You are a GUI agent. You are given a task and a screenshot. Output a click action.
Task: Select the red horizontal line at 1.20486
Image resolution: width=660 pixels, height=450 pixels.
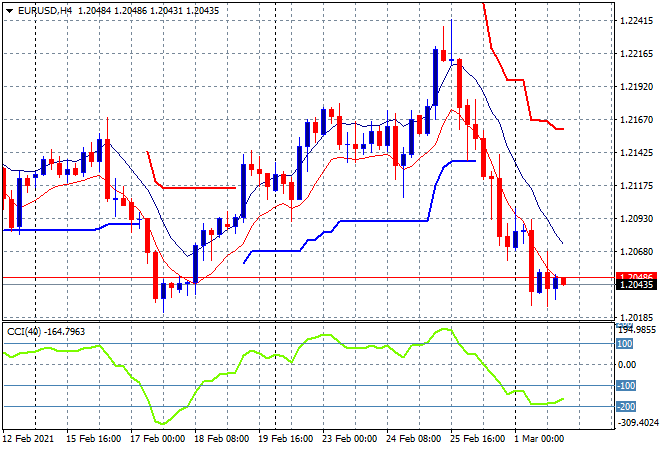tap(309, 278)
